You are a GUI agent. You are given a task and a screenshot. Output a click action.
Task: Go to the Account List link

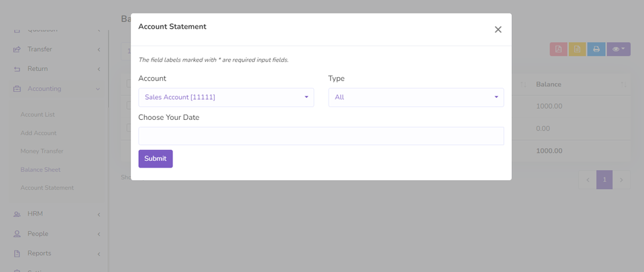pyautogui.click(x=38, y=115)
